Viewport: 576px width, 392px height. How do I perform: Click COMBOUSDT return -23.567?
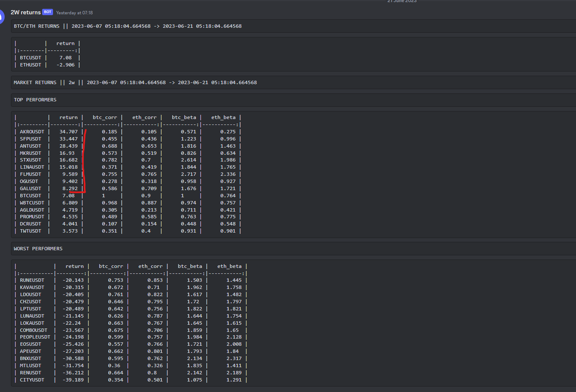coord(73,330)
